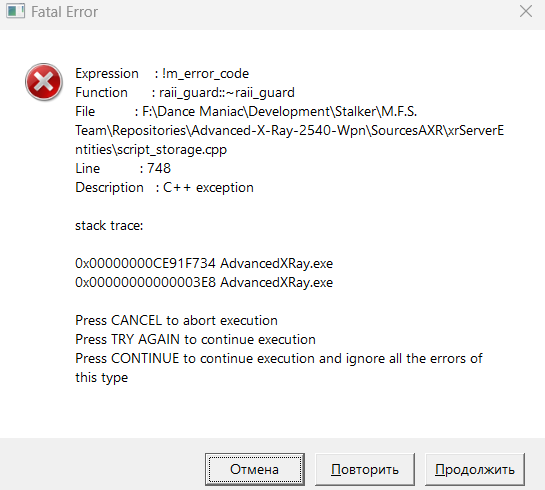Screen dimensions: 545x490
Task: Click the Отмена button
Action: click(255, 469)
